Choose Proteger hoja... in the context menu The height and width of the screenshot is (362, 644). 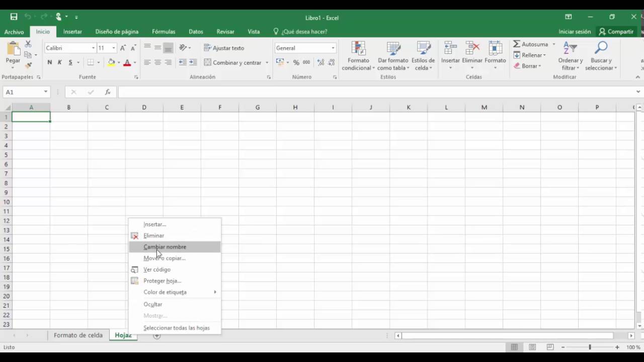point(175,281)
